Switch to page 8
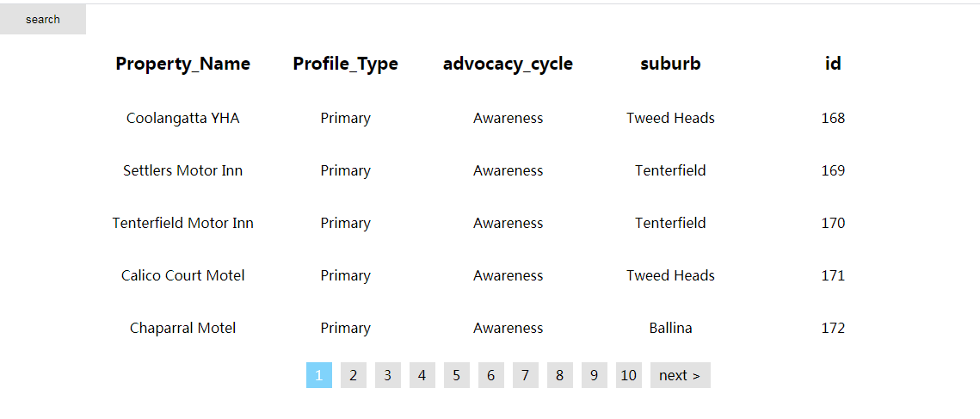The width and height of the screenshot is (980, 419). coord(559,375)
